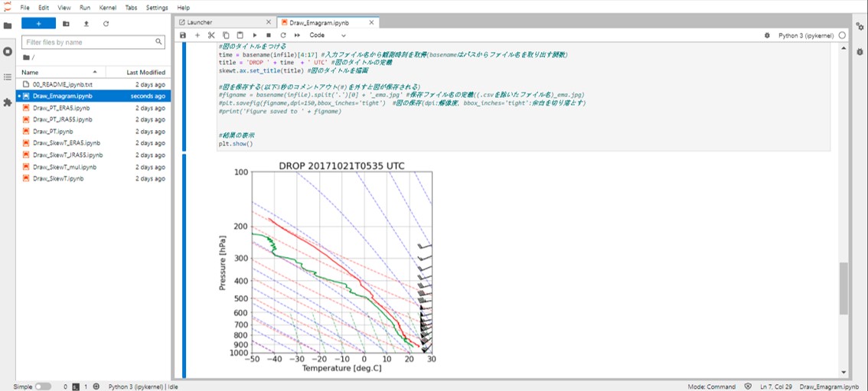Open Draw_SkewT_mul.ipynb in file browser

coord(64,166)
